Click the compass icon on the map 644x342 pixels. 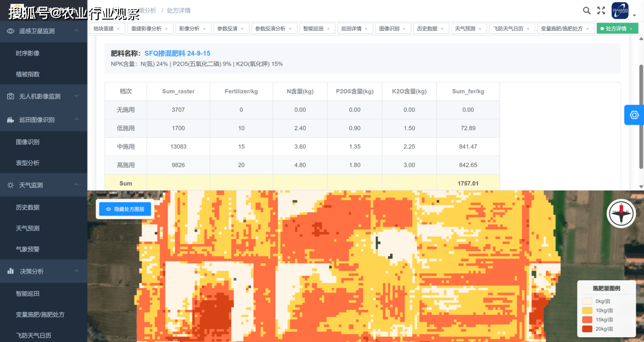[621, 213]
